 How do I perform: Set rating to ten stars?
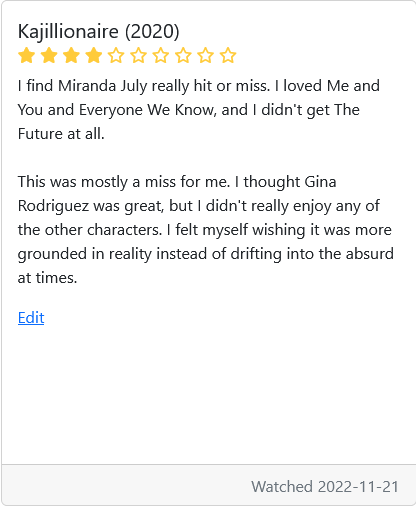pos(228,55)
